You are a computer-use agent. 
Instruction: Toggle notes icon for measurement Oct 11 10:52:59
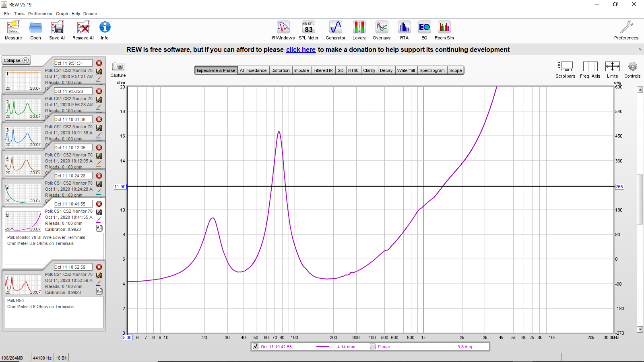pyautogui.click(x=99, y=291)
